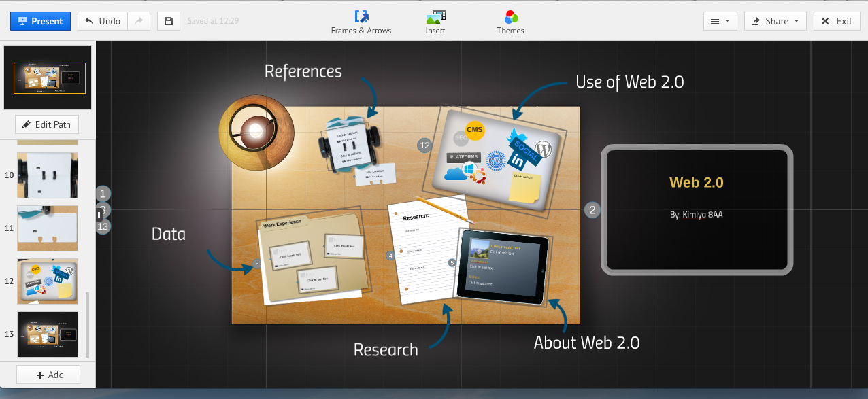Click path marker 2 beside Web 2.0 frame
Image resolution: width=868 pixels, height=399 pixels.
click(592, 210)
